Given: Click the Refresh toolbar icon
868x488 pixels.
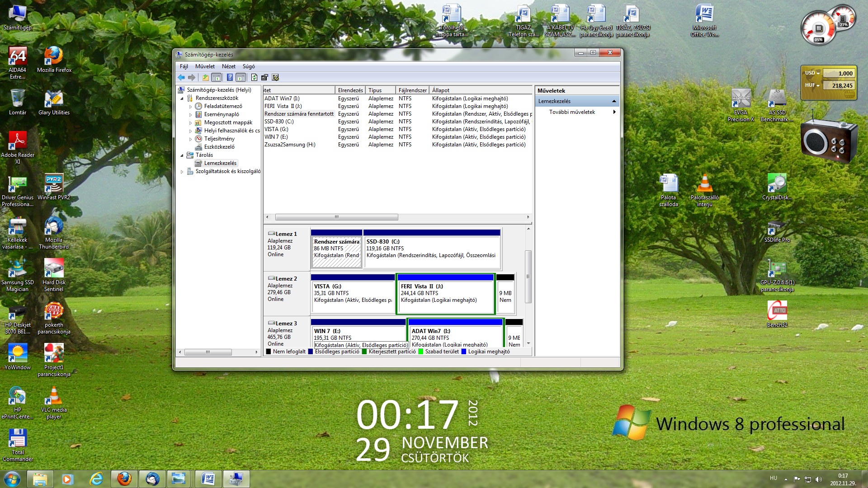Looking at the screenshot, I should tap(254, 77).
